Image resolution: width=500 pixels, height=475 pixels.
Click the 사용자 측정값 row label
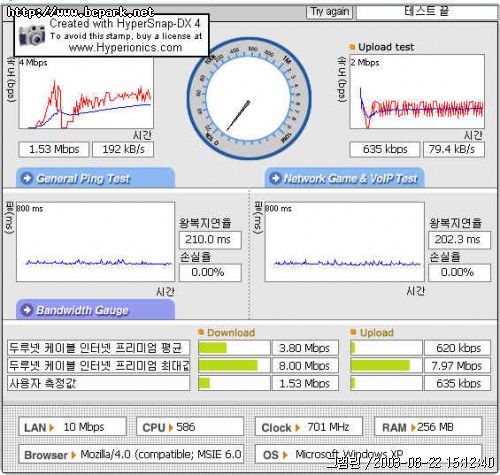pyautogui.click(x=99, y=383)
